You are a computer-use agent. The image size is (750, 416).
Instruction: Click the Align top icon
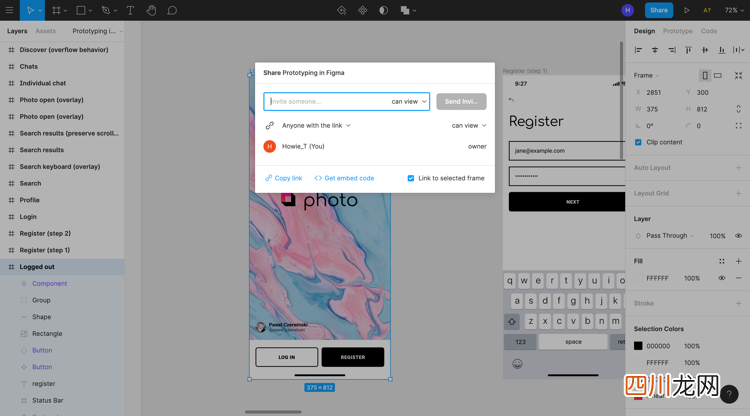coord(688,50)
